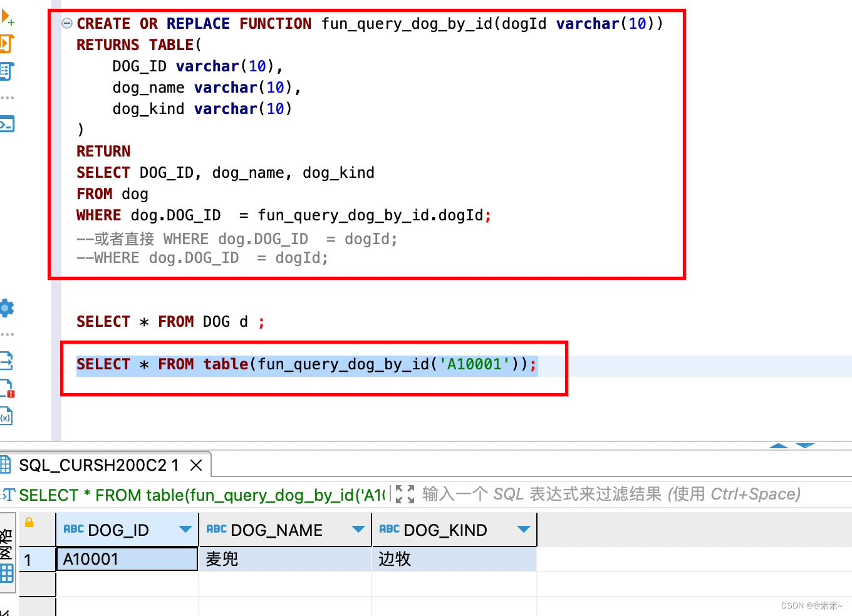Click the line beginning CREATE OR REPLACE FUNCTION
852x616 pixels.
point(370,24)
